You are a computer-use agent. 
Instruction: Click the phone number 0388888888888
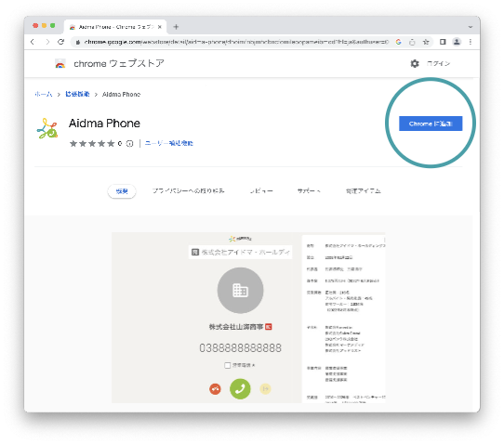[240, 348]
